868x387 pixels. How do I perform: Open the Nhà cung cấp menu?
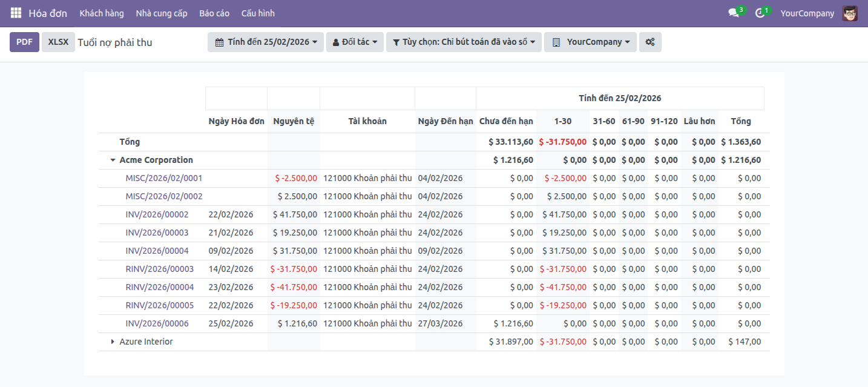pos(162,13)
